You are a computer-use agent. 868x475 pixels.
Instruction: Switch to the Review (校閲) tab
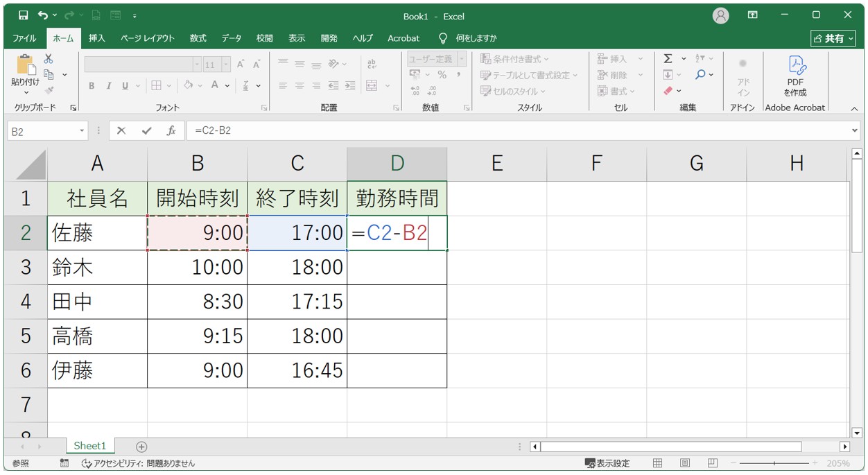(x=264, y=38)
